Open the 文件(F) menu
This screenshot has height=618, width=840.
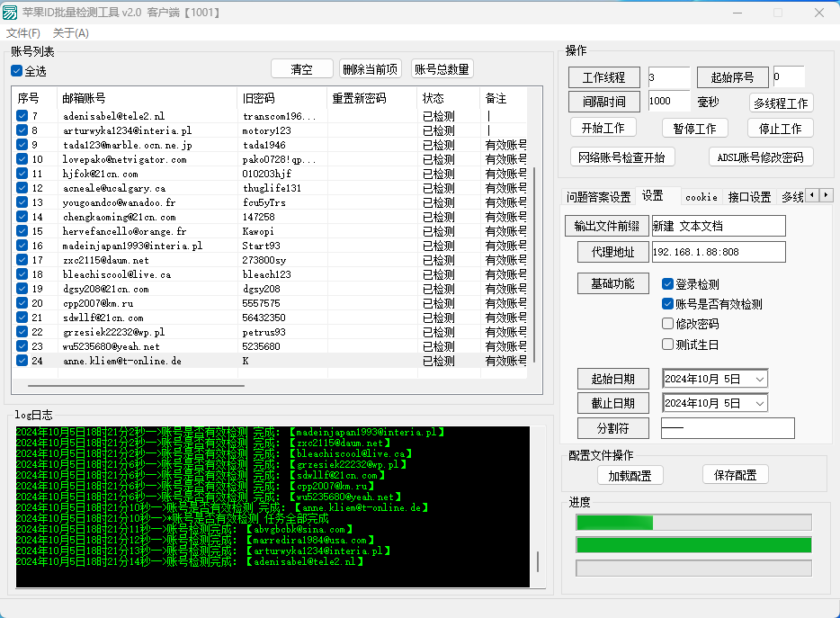pyautogui.click(x=23, y=33)
